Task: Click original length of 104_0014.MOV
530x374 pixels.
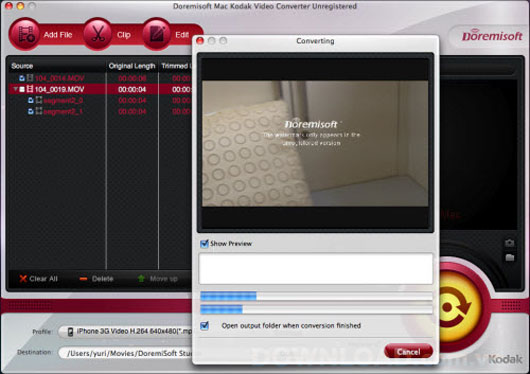Action: [x=132, y=78]
